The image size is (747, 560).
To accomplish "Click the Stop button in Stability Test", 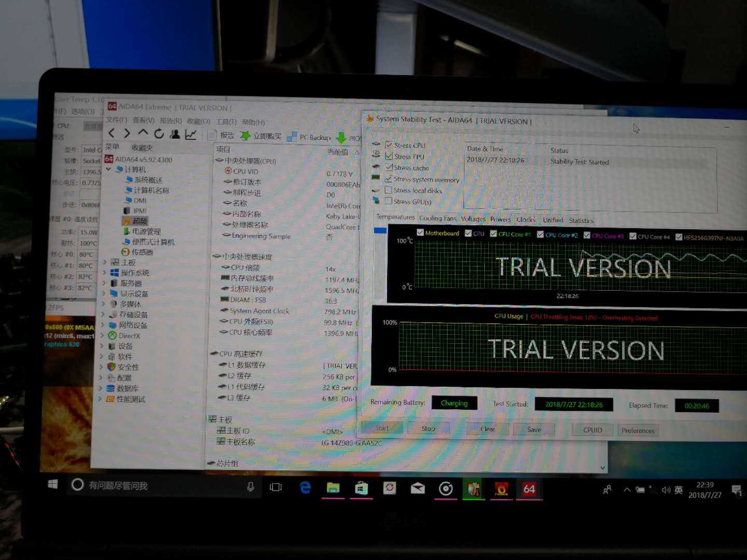I will pos(428,428).
